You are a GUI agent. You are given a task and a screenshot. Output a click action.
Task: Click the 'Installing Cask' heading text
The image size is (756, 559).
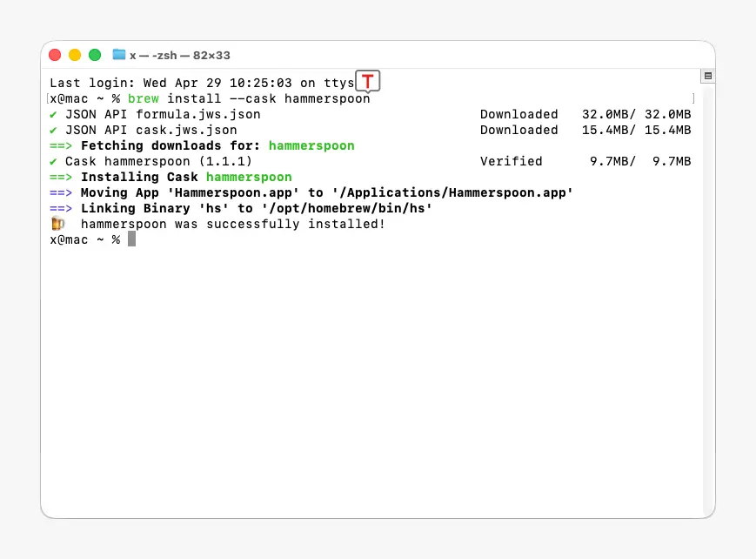coord(139,177)
